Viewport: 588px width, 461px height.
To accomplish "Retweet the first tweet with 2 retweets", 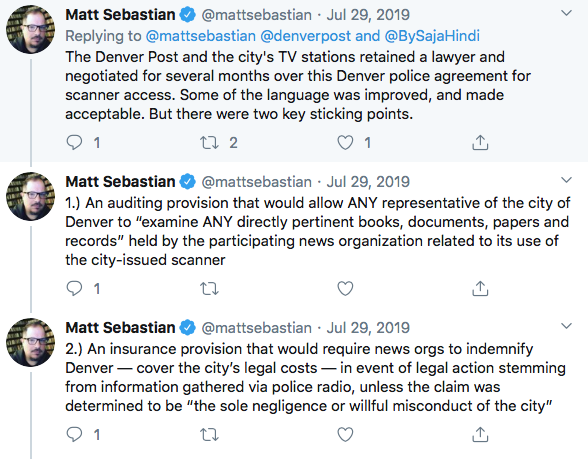I will [209, 143].
